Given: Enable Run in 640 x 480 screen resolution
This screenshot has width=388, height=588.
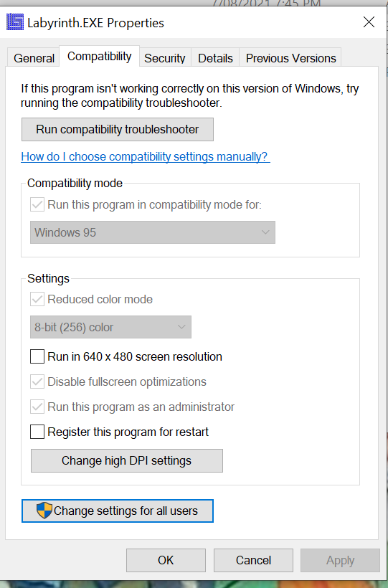Looking at the screenshot, I should coord(37,356).
